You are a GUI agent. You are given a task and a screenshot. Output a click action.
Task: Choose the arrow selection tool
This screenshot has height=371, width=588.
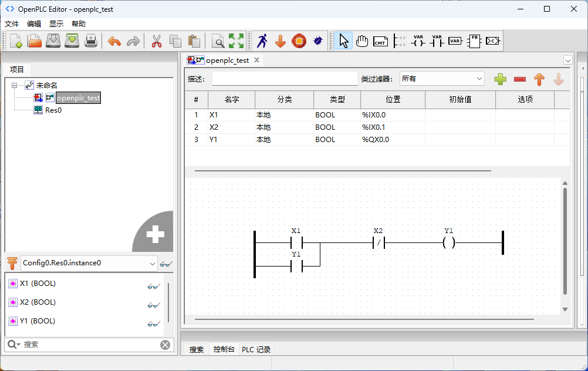pos(343,41)
